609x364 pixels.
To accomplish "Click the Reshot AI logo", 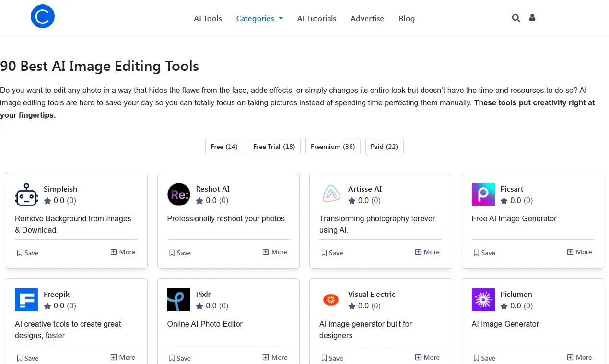I will click(x=179, y=194).
